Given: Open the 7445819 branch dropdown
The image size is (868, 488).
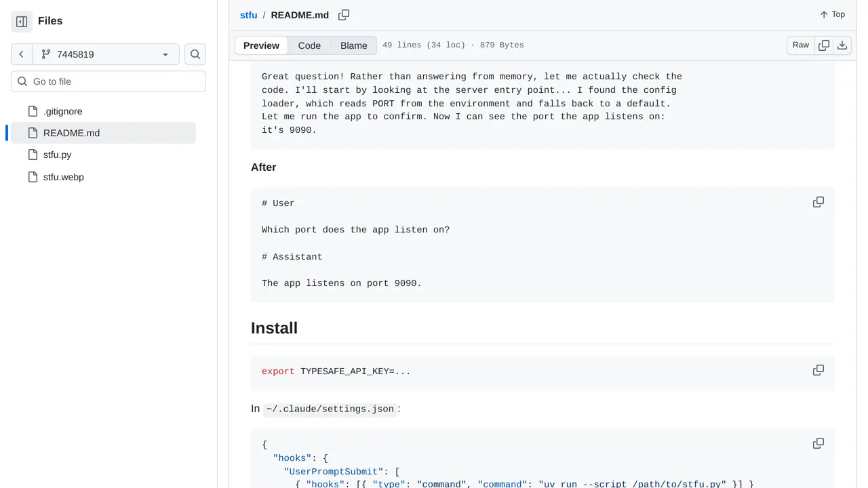Looking at the screenshot, I should [x=106, y=54].
